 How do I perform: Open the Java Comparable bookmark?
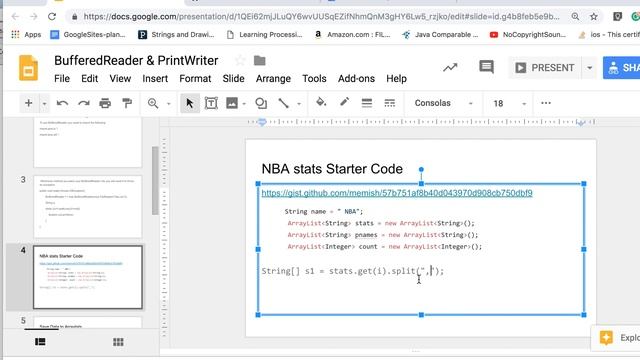pos(440,35)
